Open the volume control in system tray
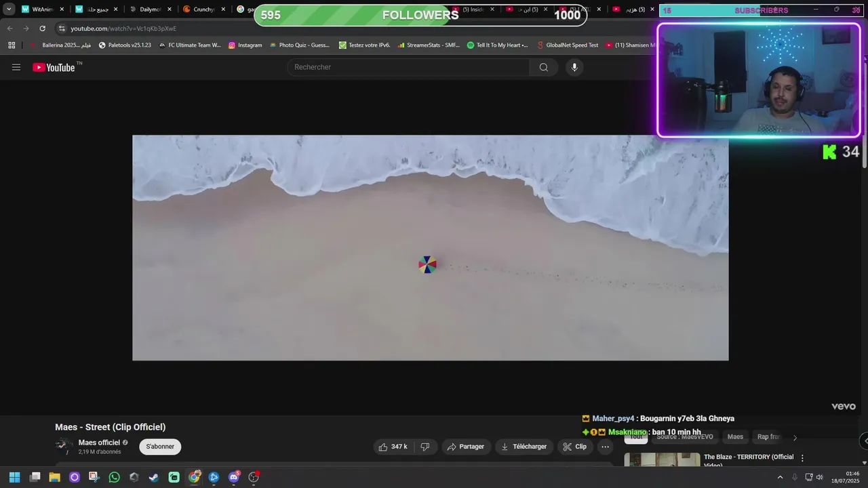 pyautogui.click(x=819, y=477)
